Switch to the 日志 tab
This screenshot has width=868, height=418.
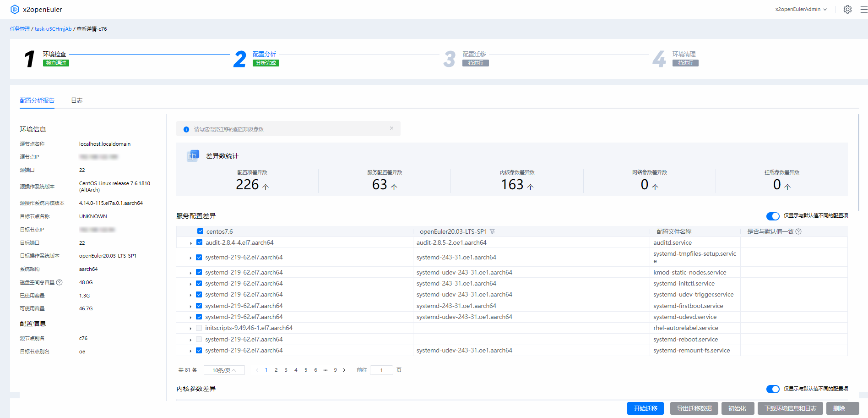tap(76, 100)
